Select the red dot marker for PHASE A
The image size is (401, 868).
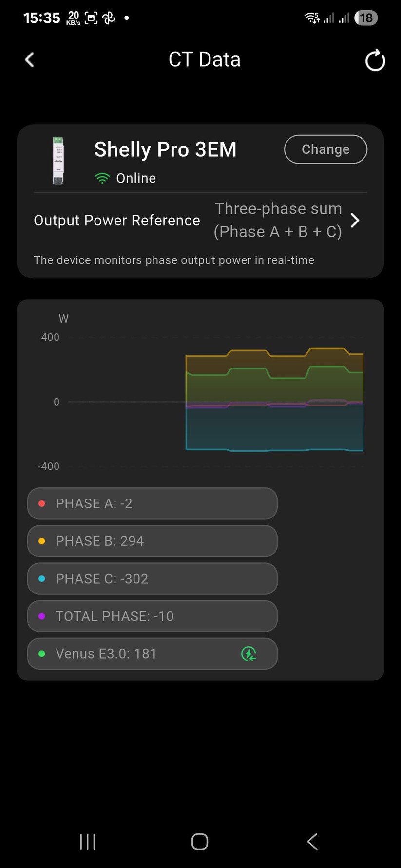[41, 503]
